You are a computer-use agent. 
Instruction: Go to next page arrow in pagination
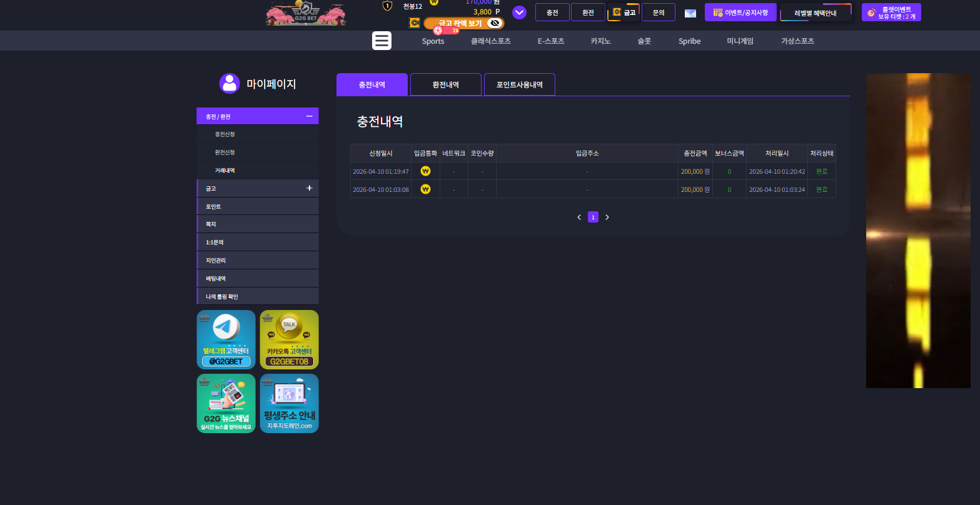pos(607,217)
